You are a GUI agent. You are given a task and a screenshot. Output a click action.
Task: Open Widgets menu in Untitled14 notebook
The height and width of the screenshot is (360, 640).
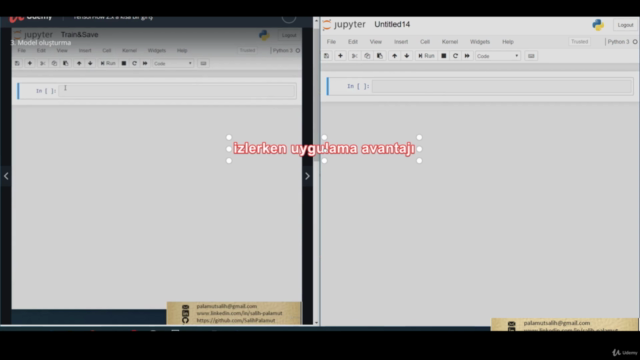click(480, 42)
